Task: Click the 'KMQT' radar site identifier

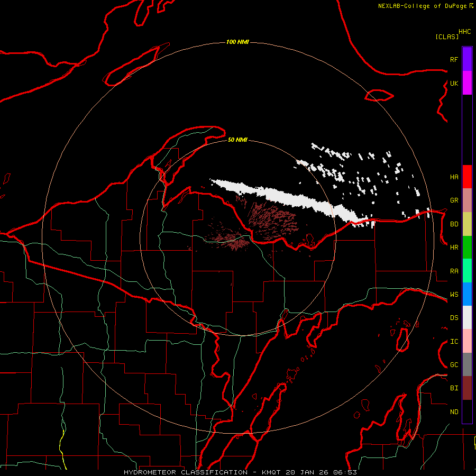Action: tap(271, 472)
